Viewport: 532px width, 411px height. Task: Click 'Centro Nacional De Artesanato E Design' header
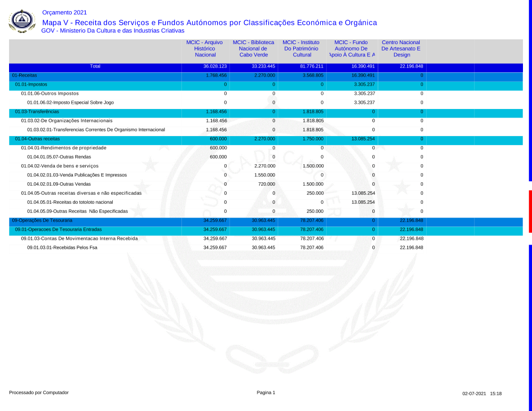[402, 48]
